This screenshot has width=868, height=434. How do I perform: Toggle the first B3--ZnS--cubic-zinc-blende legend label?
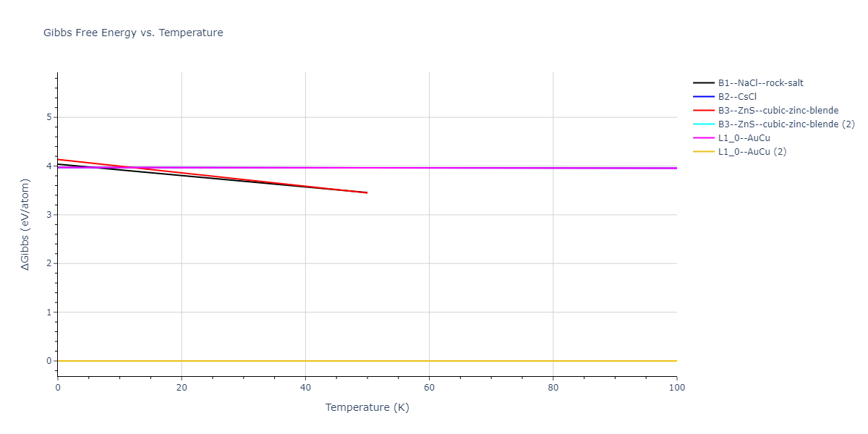(778, 111)
